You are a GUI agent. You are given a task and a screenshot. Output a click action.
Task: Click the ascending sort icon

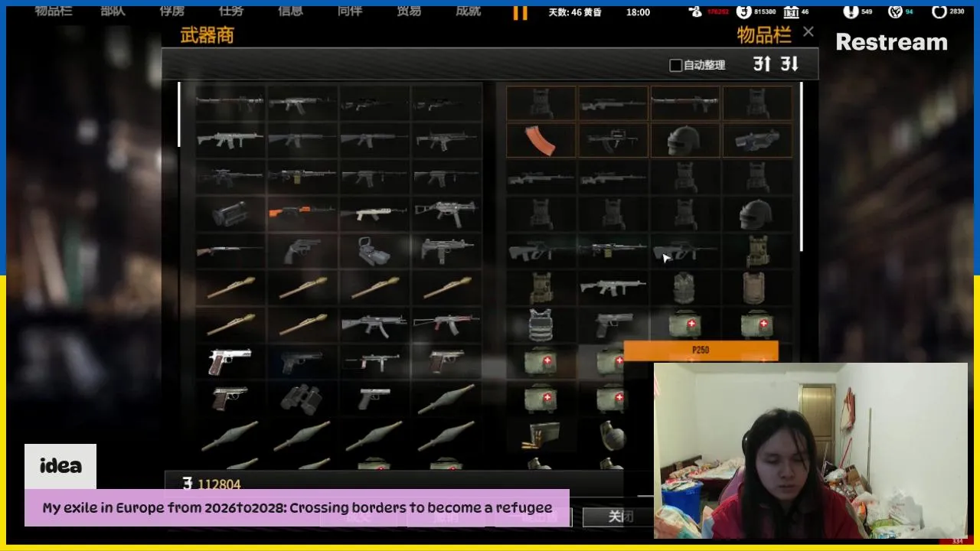762,64
